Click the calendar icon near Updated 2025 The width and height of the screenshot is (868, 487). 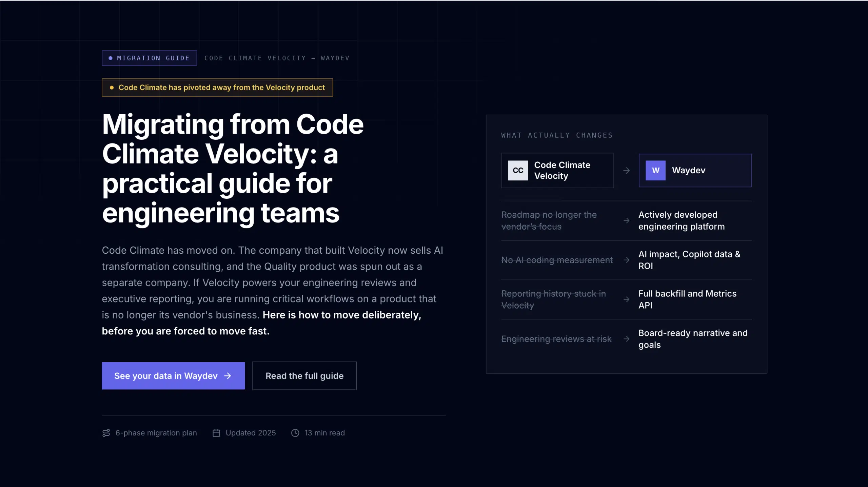(x=216, y=433)
